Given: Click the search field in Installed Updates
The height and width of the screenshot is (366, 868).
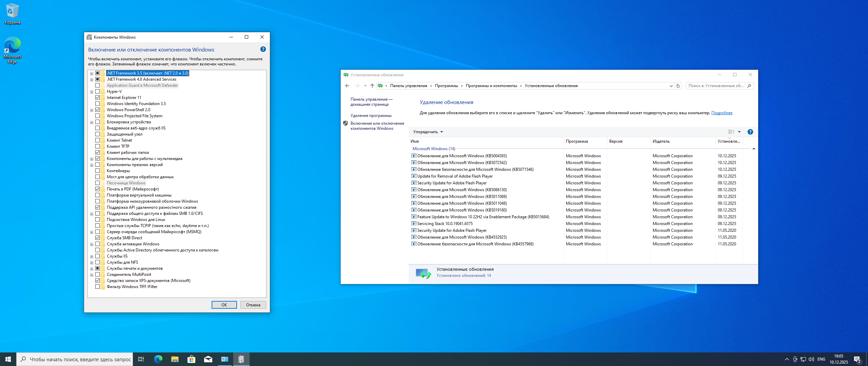Looking at the screenshot, I should click(715, 86).
